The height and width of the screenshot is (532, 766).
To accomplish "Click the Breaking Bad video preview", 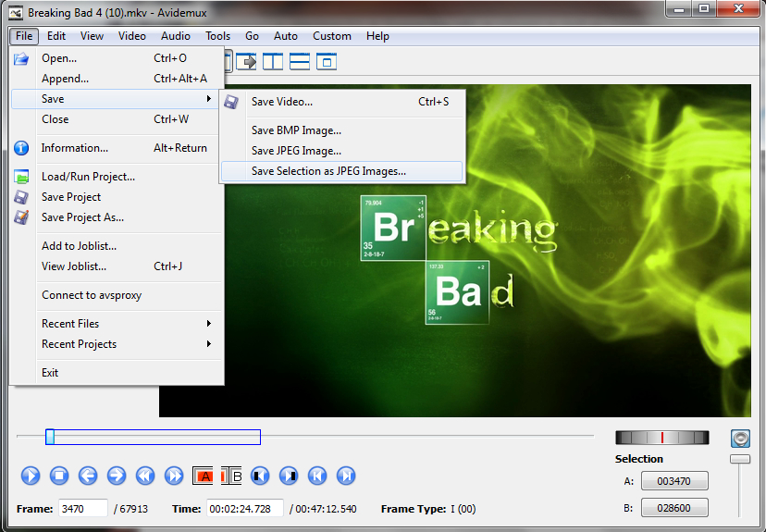I will tap(454, 251).
